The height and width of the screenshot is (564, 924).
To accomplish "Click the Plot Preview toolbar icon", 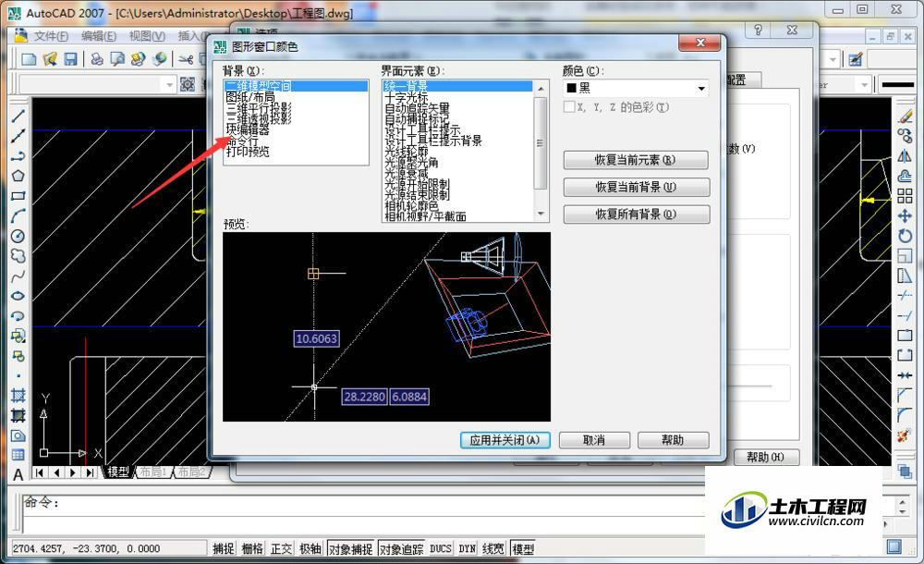I will (x=118, y=59).
